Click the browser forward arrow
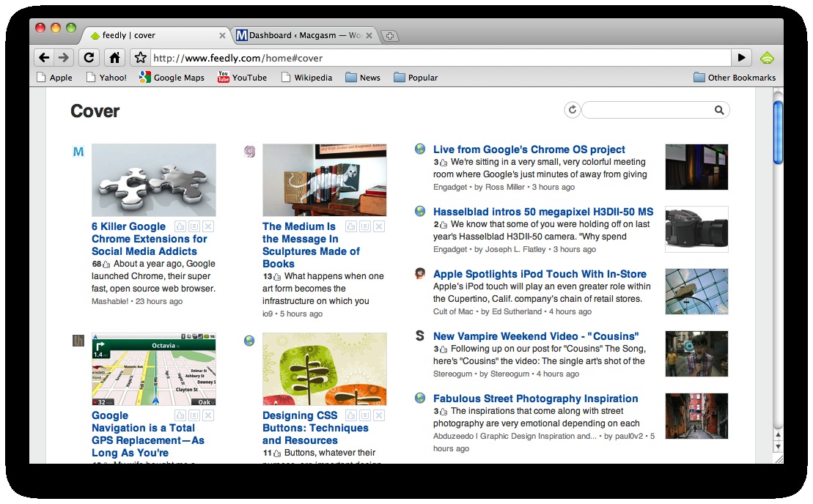The image size is (813, 504). pyautogui.click(x=63, y=57)
